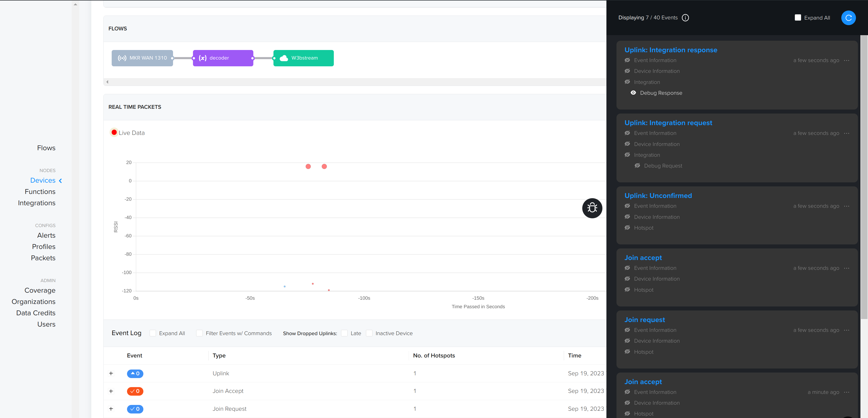This screenshot has width=868, height=418.
Task: Expand the Join Request event row
Action: point(111,409)
